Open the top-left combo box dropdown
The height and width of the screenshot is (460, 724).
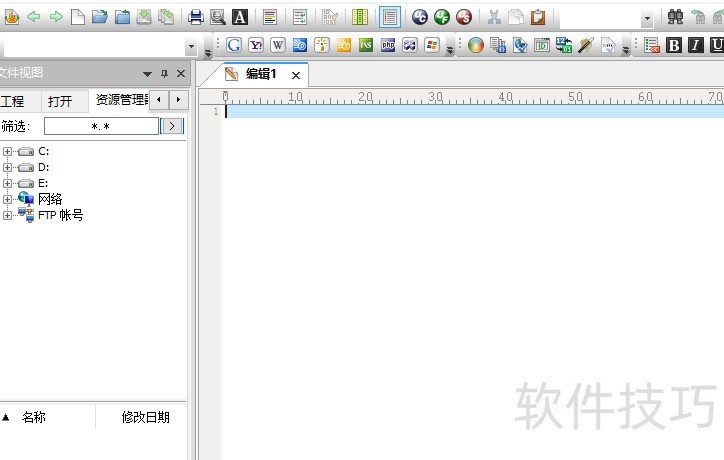tap(191, 46)
